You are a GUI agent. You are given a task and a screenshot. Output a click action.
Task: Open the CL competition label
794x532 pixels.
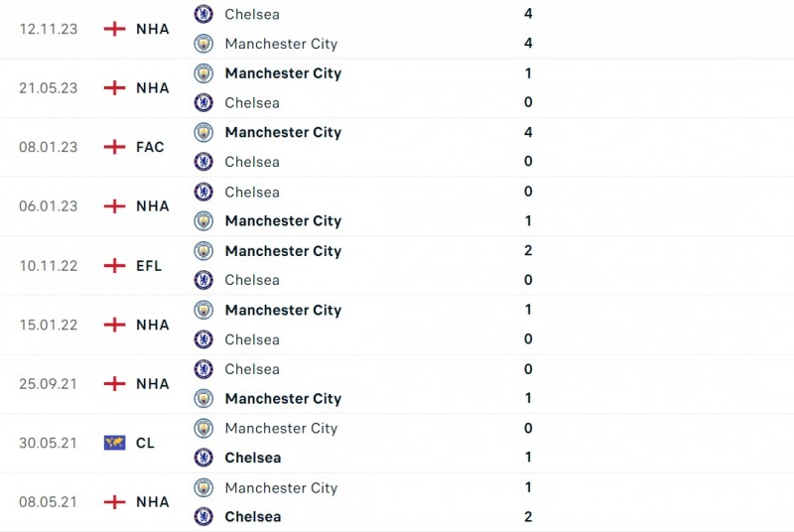tap(145, 443)
